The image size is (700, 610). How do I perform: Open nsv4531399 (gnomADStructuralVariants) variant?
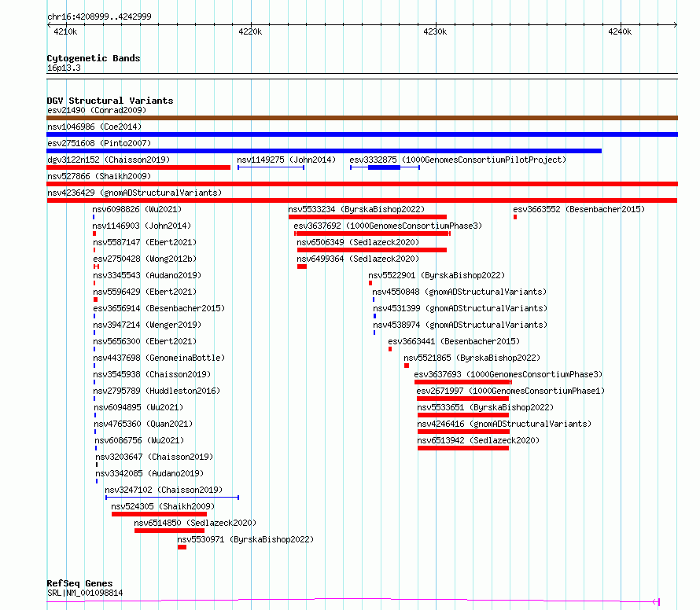460,308
